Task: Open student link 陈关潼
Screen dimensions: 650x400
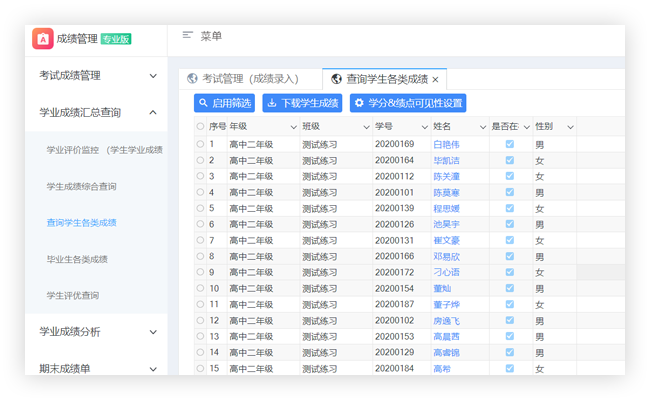Action: 446,176
